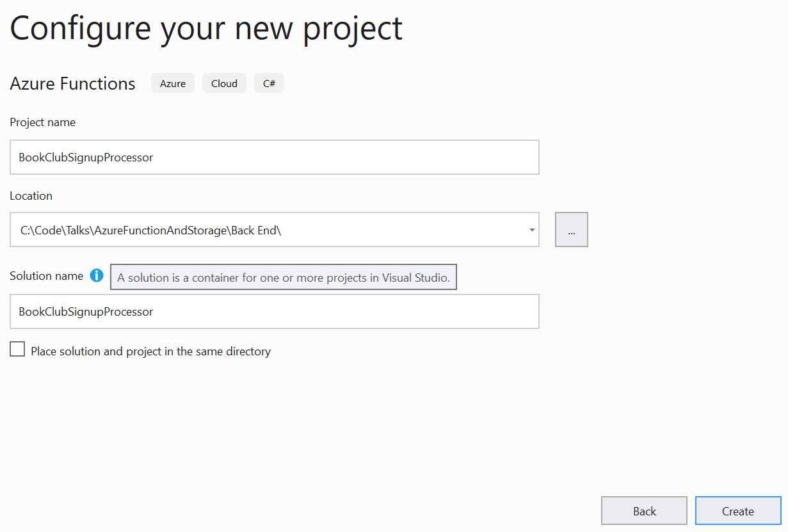Select the Azure tag under the project type
788x532 pixels.
tap(172, 83)
